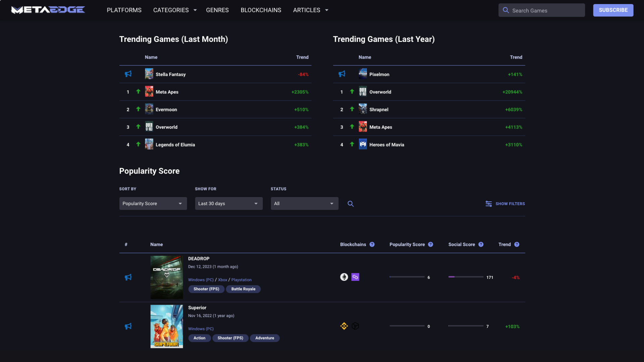Click the Action genre tag
644x362 pixels.
tap(199, 338)
